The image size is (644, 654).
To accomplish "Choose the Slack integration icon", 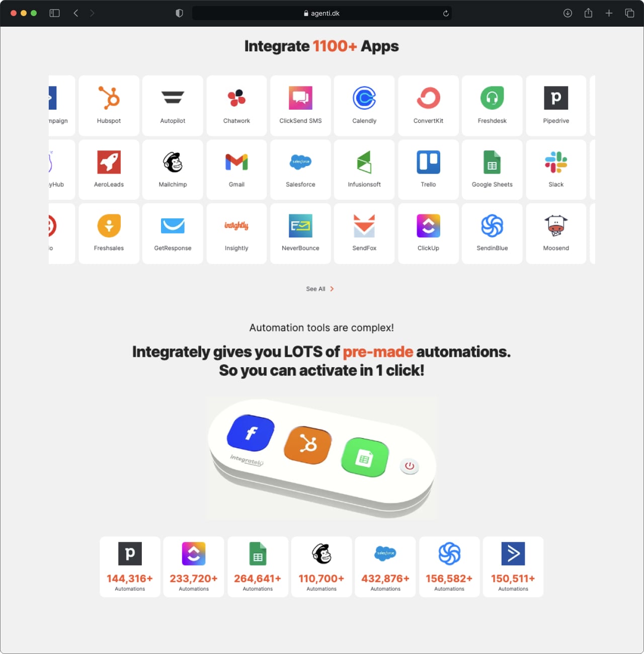I will (556, 162).
